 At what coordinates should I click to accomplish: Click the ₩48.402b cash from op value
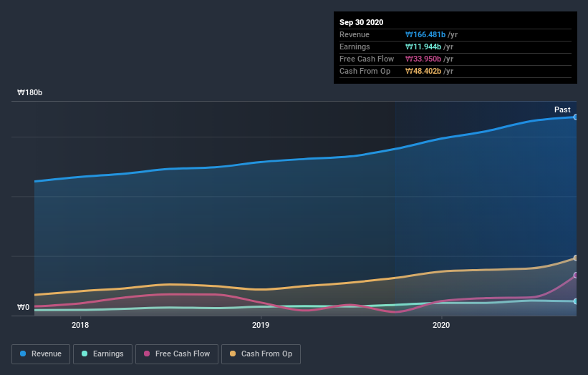click(423, 71)
